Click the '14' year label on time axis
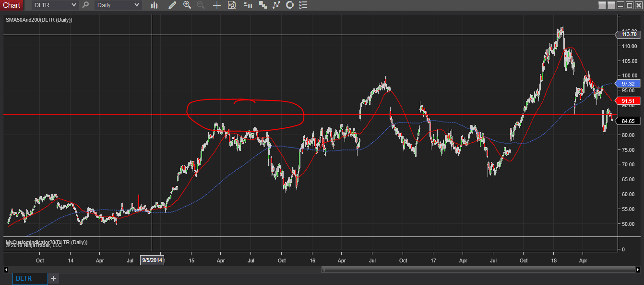This screenshot has height=285, width=644. (70, 260)
